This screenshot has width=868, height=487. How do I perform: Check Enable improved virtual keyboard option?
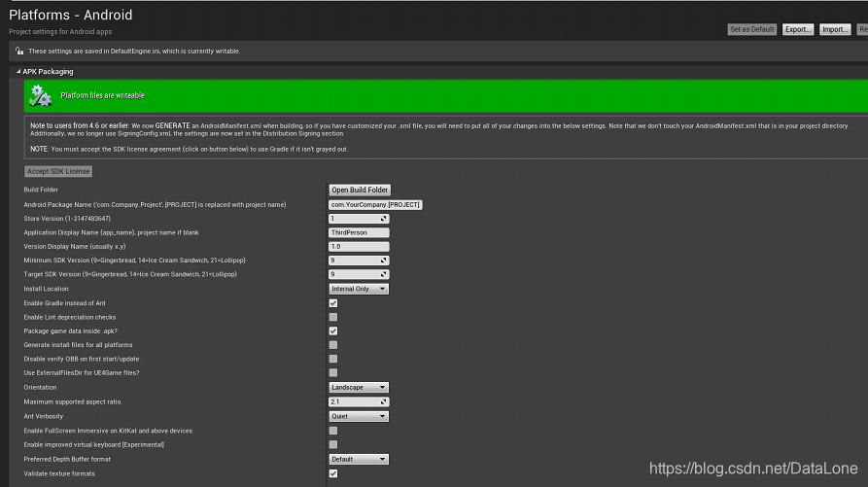[x=333, y=444]
